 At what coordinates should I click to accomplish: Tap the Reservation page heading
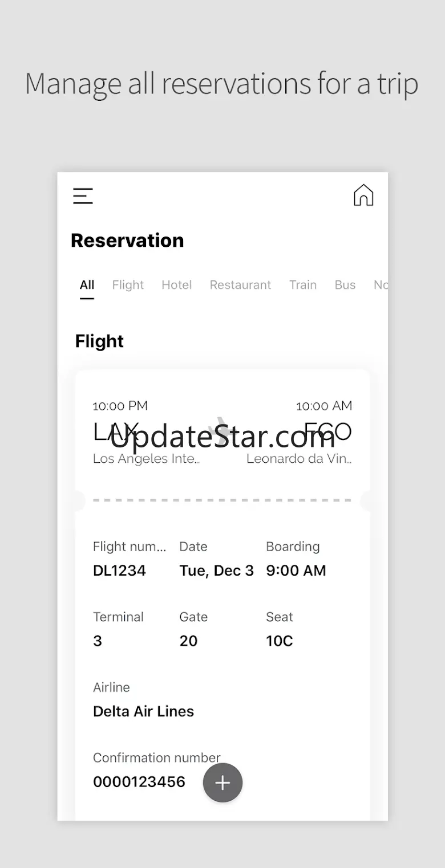(x=127, y=241)
